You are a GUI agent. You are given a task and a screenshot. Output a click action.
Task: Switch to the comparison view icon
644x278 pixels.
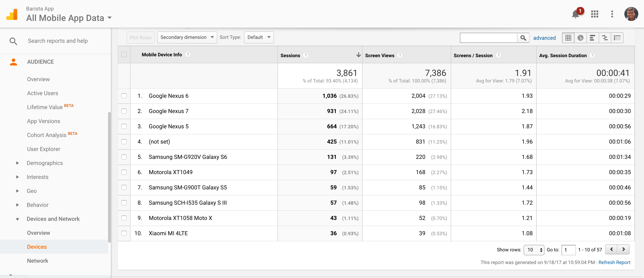pyautogui.click(x=605, y=38)
